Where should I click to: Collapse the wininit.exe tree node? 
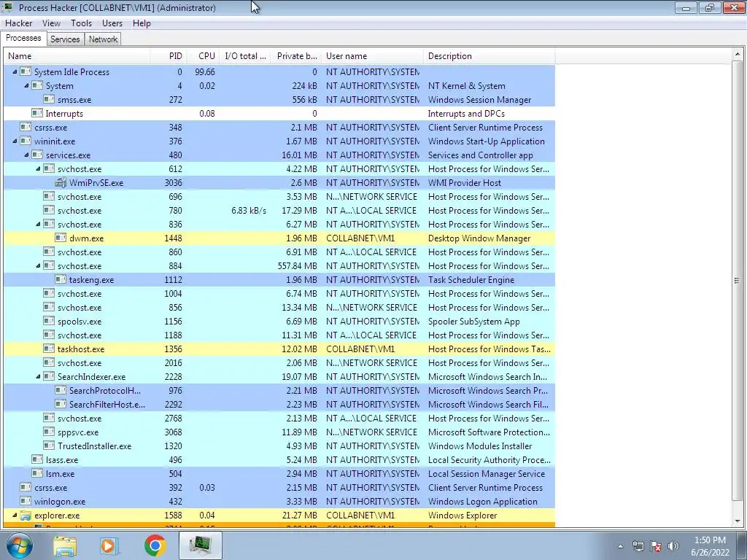(15, 141)
